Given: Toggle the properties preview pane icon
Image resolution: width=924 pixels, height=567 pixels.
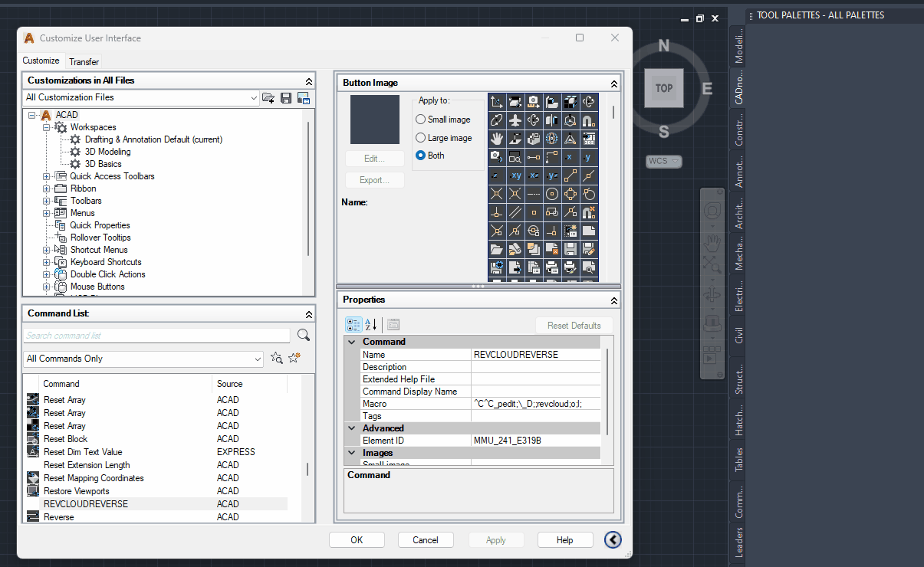Looking at the screenshot, I should [x=393, y=324].
